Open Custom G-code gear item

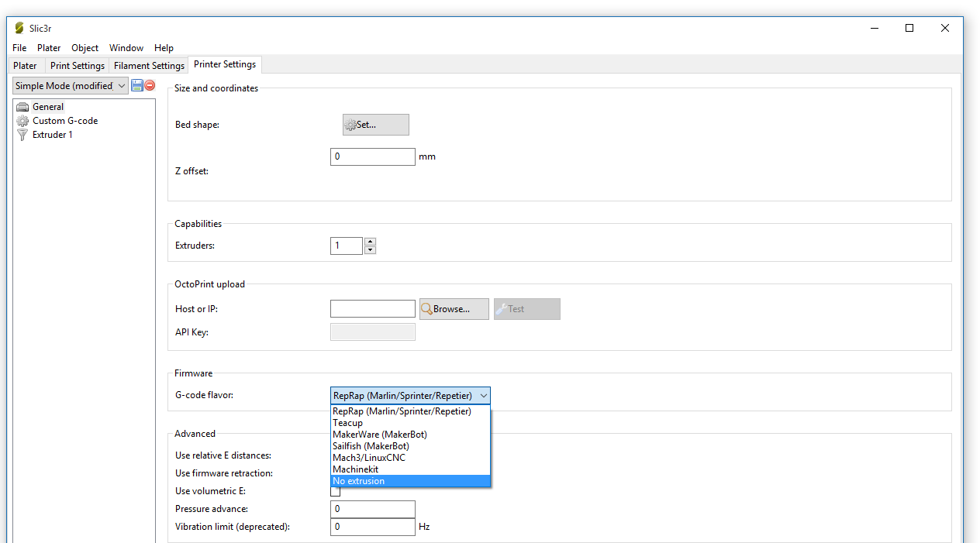coord(22,121)
